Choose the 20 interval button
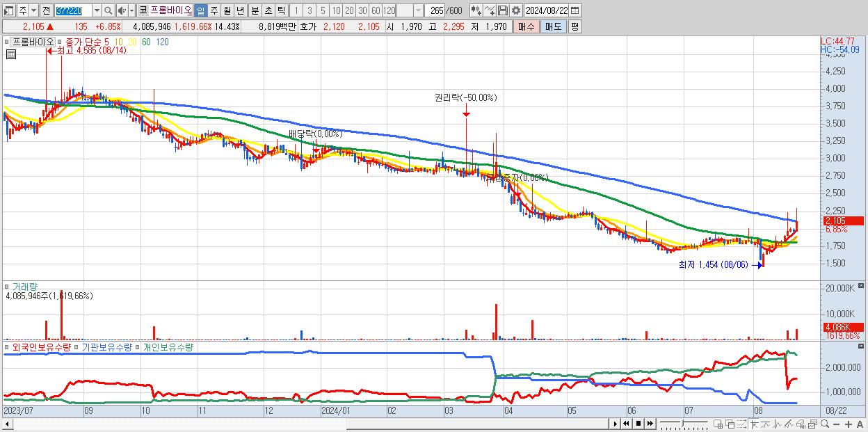This screenshot has width=868, height=432. coord(349,10)
